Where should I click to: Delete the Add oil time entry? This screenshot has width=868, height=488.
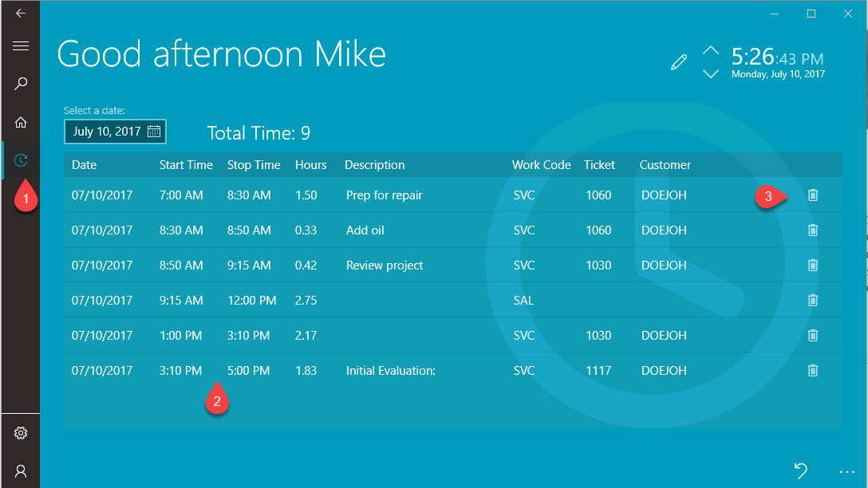pyautogui.click(x=813, y=230)
